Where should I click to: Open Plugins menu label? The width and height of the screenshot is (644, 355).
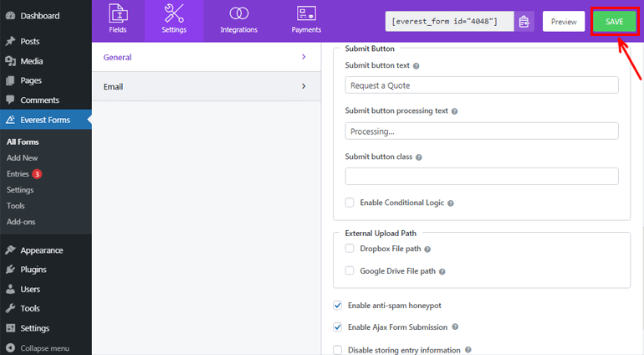point(33,270)
